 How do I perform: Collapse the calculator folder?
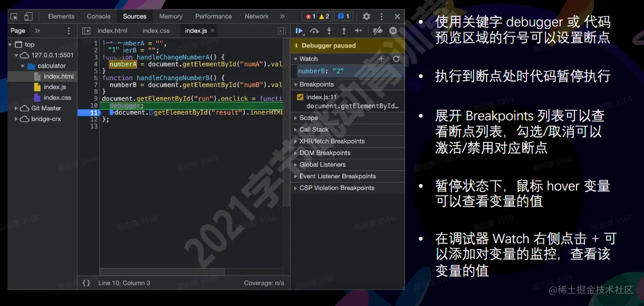pyautogui.click(x=23, y=66)
